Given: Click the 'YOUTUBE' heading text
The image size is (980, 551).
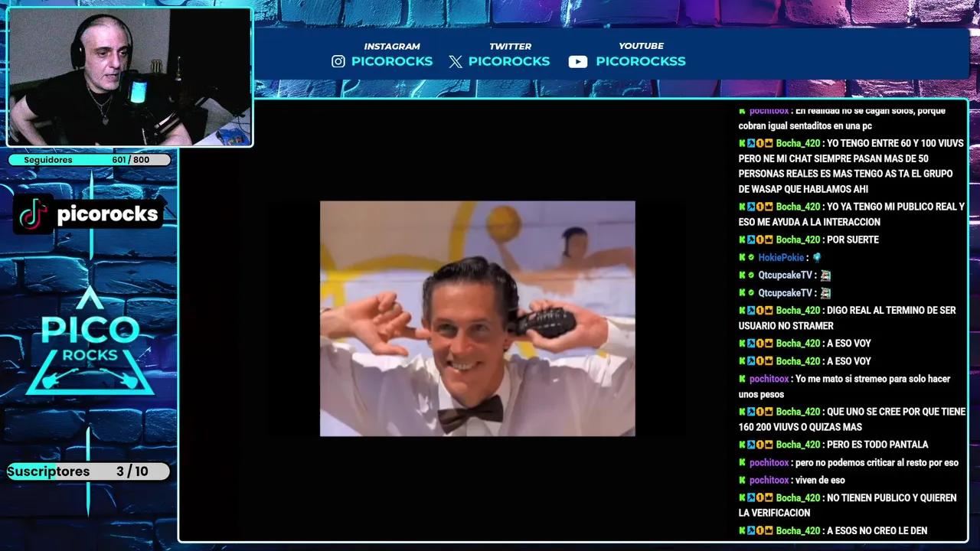Looking at the screenshot, I should pyautogui.click(x=641, y=46).
